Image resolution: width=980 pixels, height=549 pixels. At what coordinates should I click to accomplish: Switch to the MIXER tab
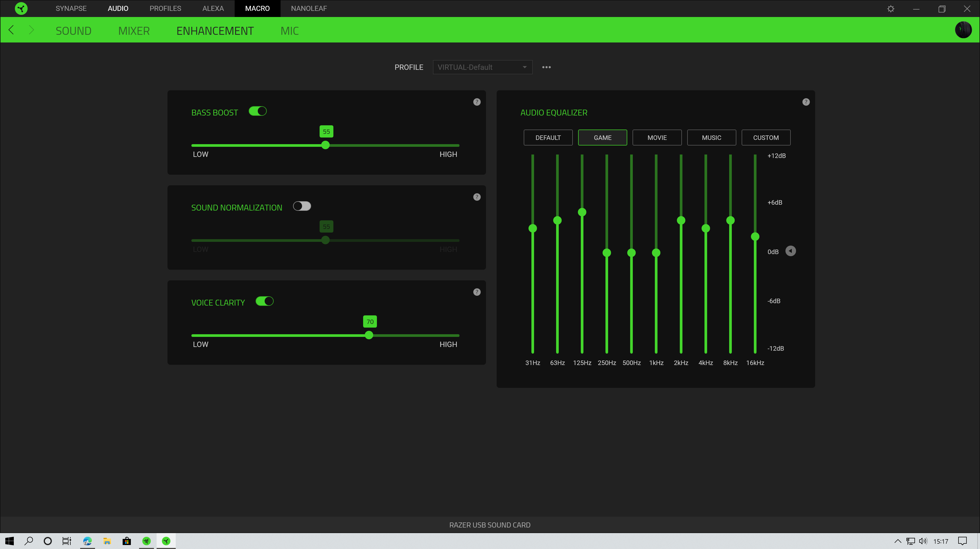134,31
